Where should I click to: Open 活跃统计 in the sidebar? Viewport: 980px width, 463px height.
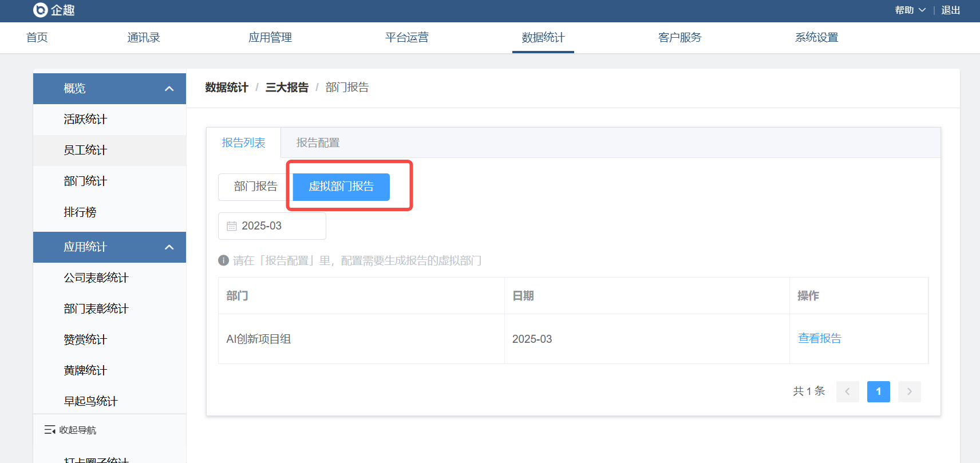click(x=85, y=120)
